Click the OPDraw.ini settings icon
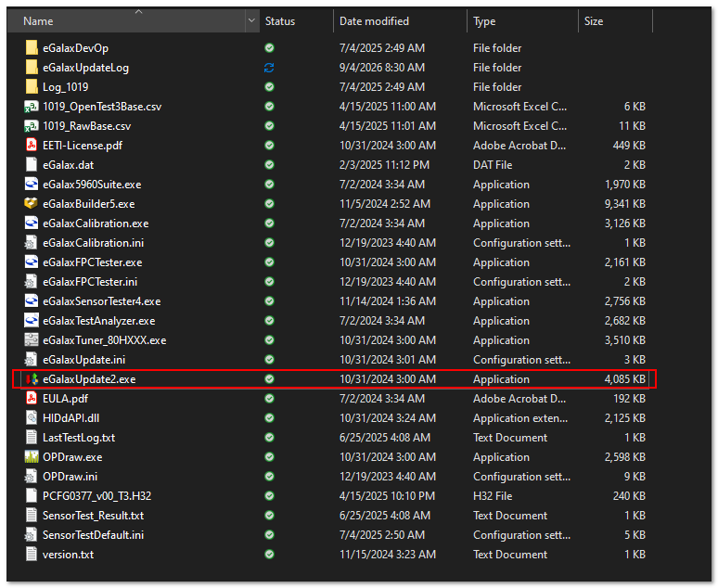The height and width of the screenshot is (588, 718). pos(32,477)
